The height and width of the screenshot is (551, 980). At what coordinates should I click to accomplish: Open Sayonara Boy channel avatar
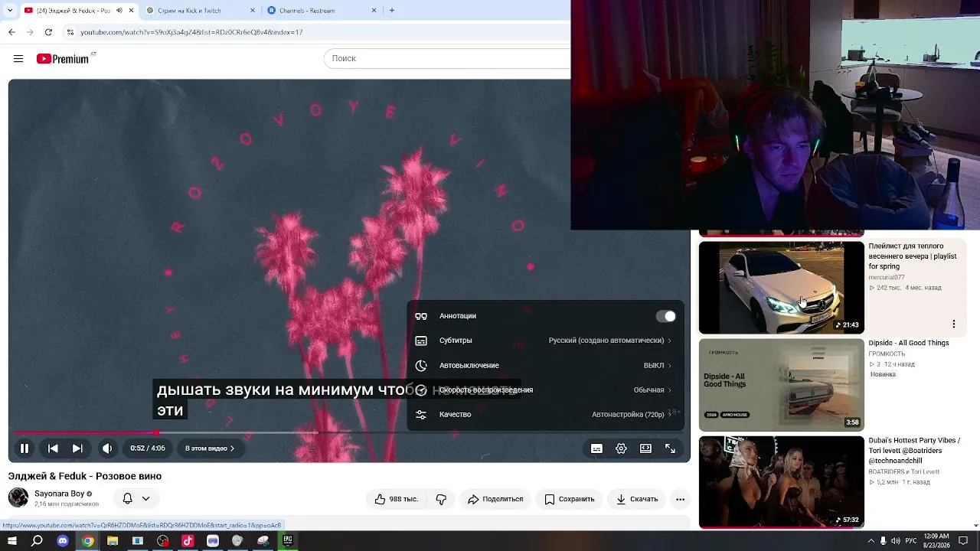coord(18,497)
